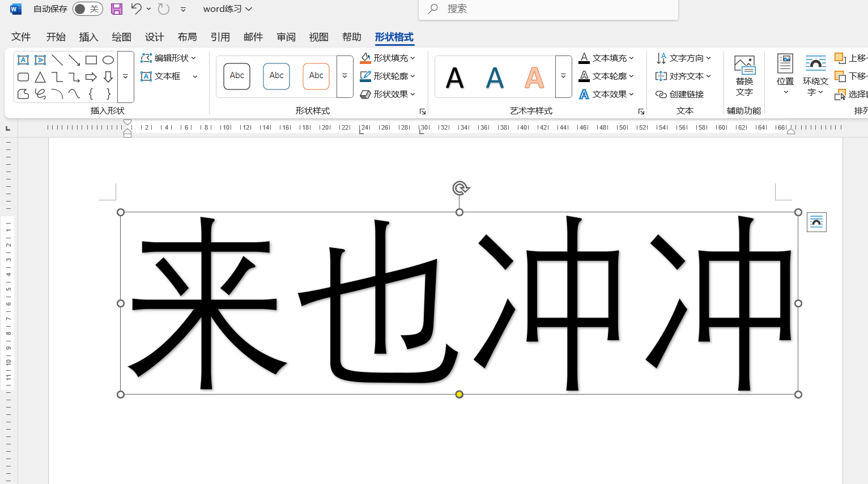Image resolution: width=868 pixels, height=484 pixels.
Task: Select the line arrow shape
Action: point(74,60)
